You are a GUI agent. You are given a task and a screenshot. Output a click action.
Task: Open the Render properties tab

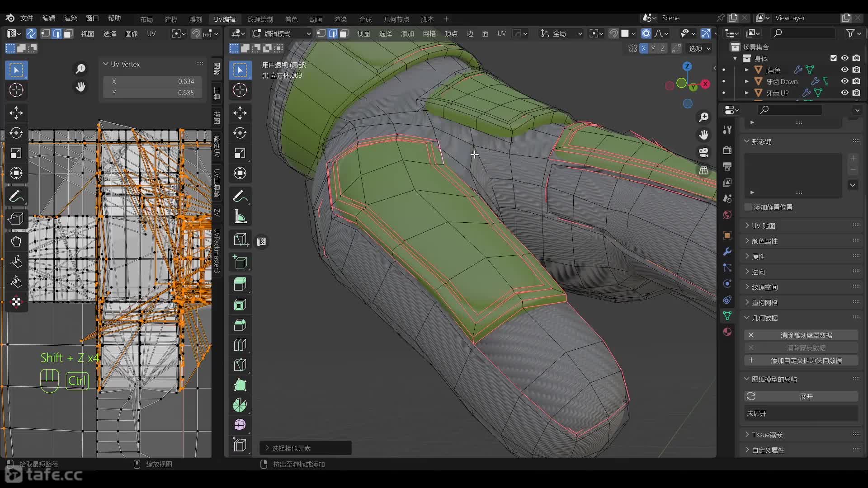click(727, 150)
